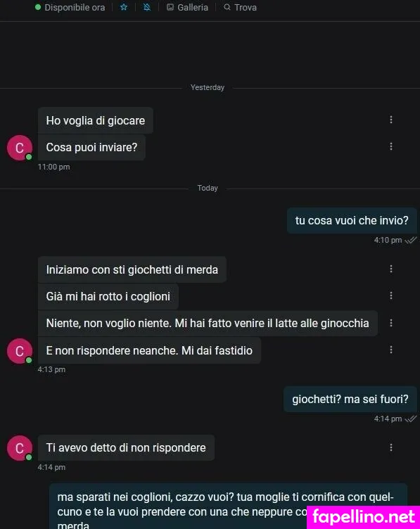420x529 pixels.
Task: Open three-dot menu for 'Già mi hai rotto' message
Action: click(x=391, y=295)
